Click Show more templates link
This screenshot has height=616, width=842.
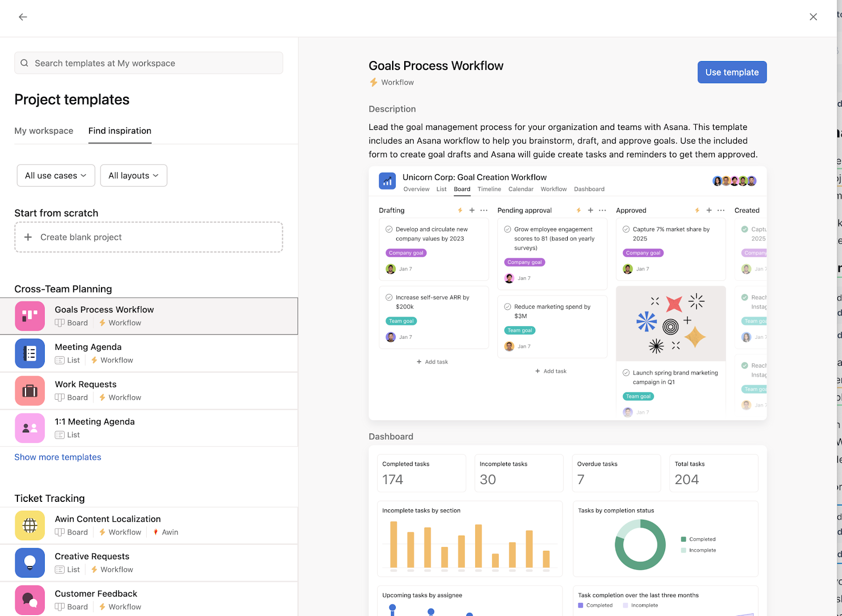pos(58,457)
